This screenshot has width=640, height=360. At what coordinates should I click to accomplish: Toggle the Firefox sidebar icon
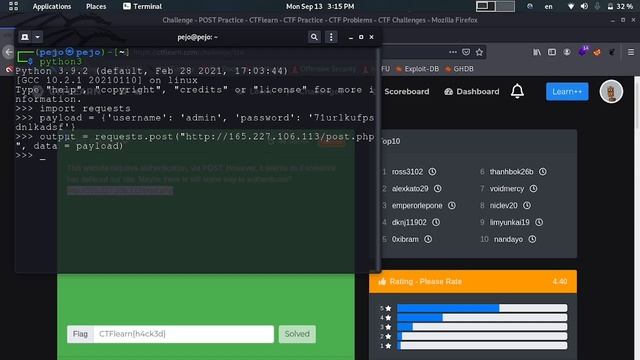pyautogui.click(x=552, y=52)
